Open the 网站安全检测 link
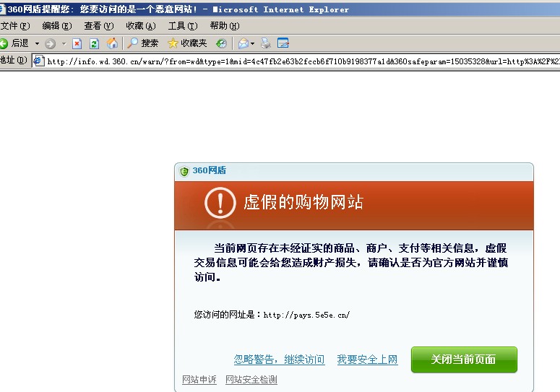The height and width of the screenshot is (392, 560). [251, 380]
